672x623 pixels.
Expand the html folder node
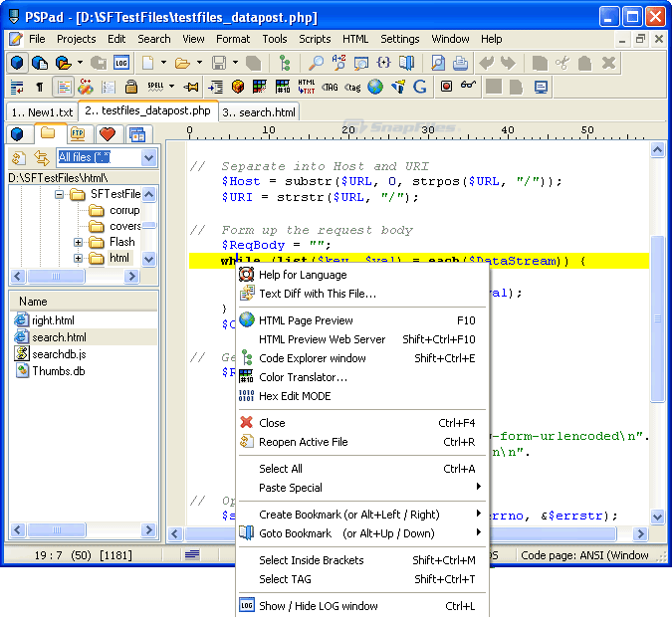coord(78,259)
